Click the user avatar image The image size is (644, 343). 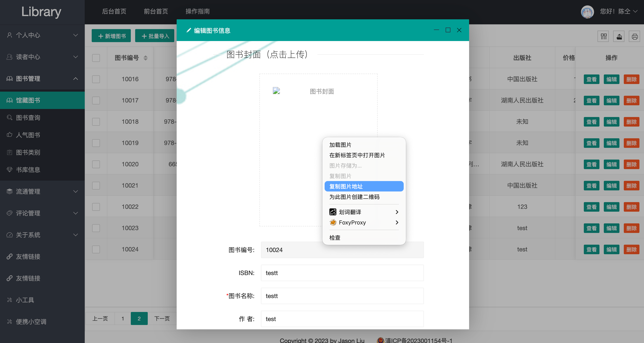point(587,12)
